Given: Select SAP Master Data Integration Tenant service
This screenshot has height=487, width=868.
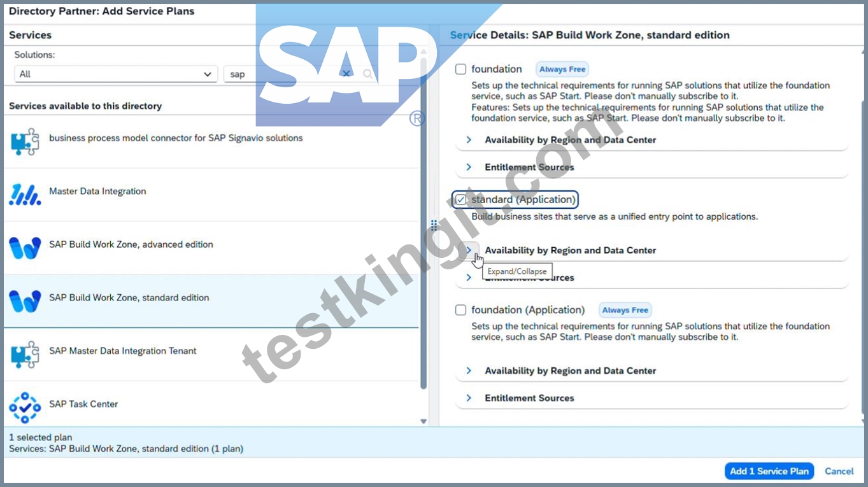Looking at the screenshot, I should click(x=211, y=355).
